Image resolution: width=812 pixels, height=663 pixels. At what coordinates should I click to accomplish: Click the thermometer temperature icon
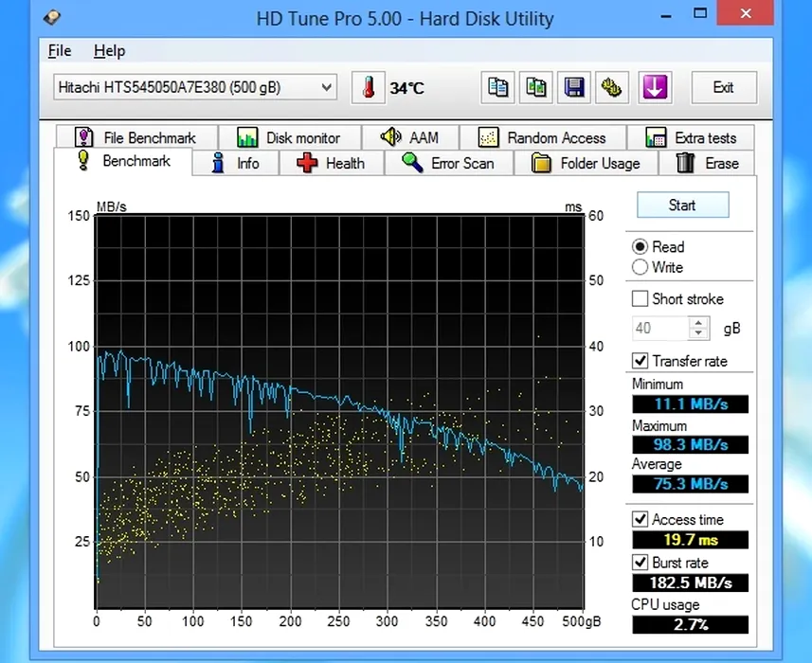point(368,88)
